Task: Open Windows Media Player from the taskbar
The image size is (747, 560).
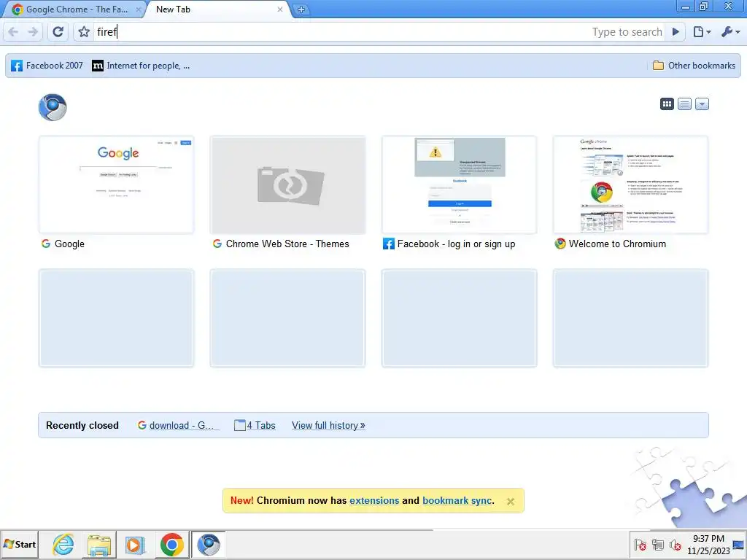Action: [134, 544]
